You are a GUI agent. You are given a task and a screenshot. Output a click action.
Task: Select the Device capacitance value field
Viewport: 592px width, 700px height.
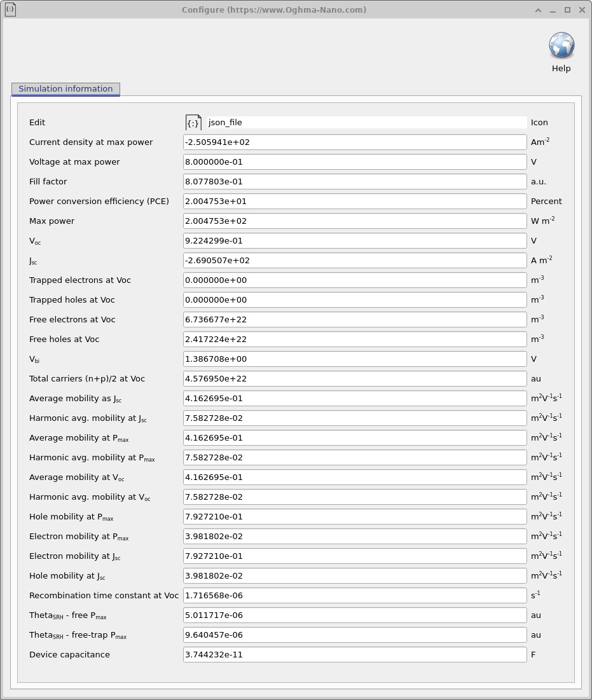click(355, 654)
